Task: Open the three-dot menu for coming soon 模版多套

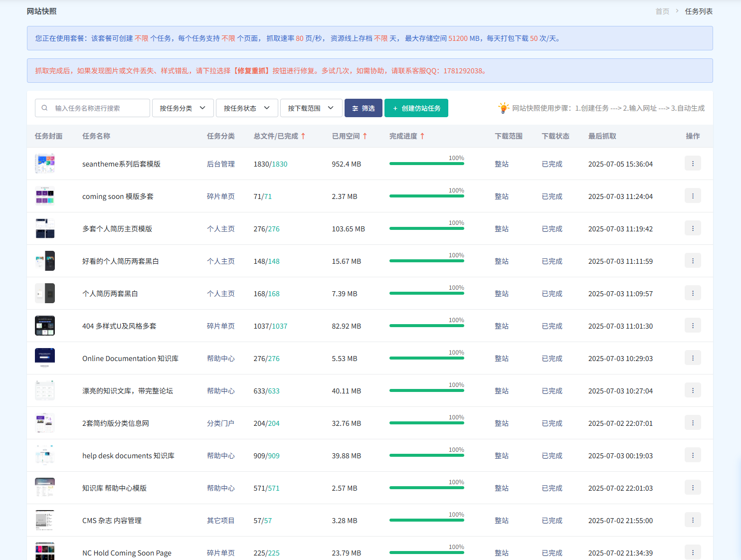Action: point(692,196)
